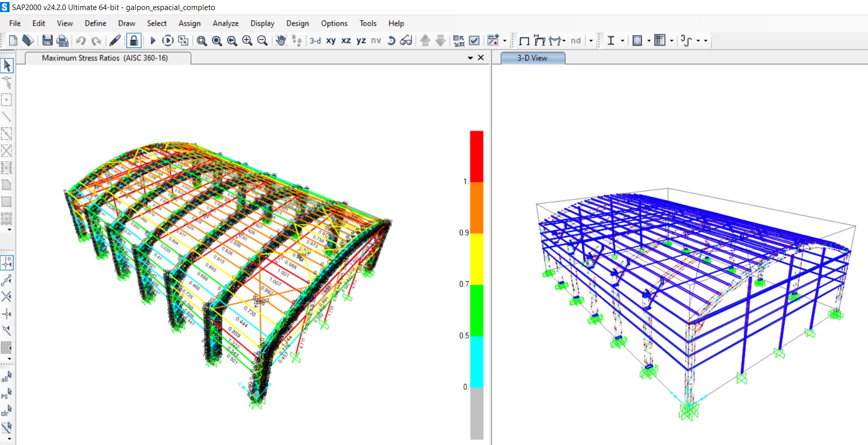
Task: Click the Show Undeformed Shape icon
Action: pyautogui.click(x=524, y=40)
